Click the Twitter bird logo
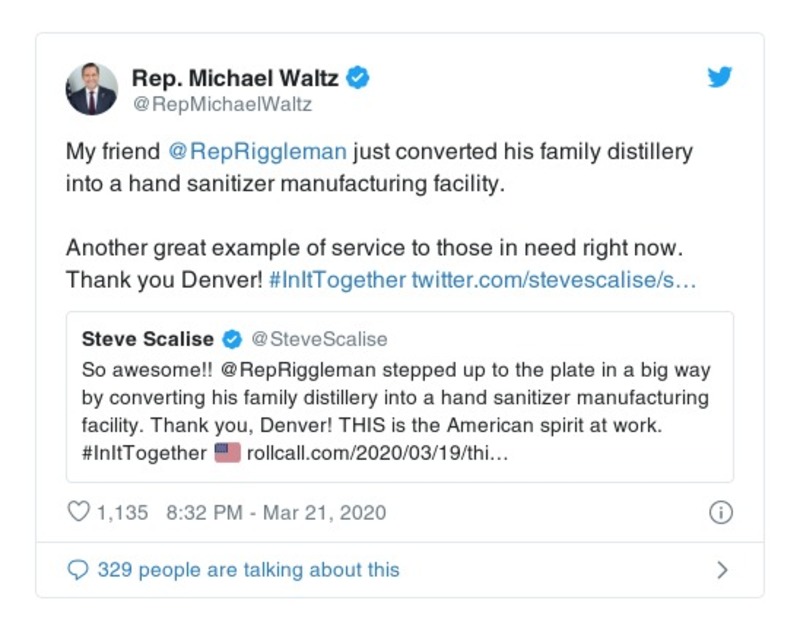This screenshot has height=632, width=800. point(720,78)
